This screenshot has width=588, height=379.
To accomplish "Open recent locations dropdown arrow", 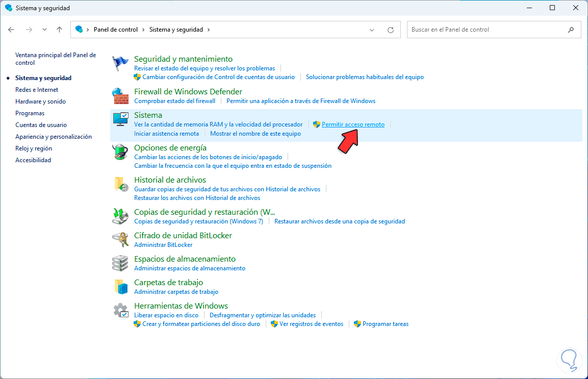I will coord(45,30).
